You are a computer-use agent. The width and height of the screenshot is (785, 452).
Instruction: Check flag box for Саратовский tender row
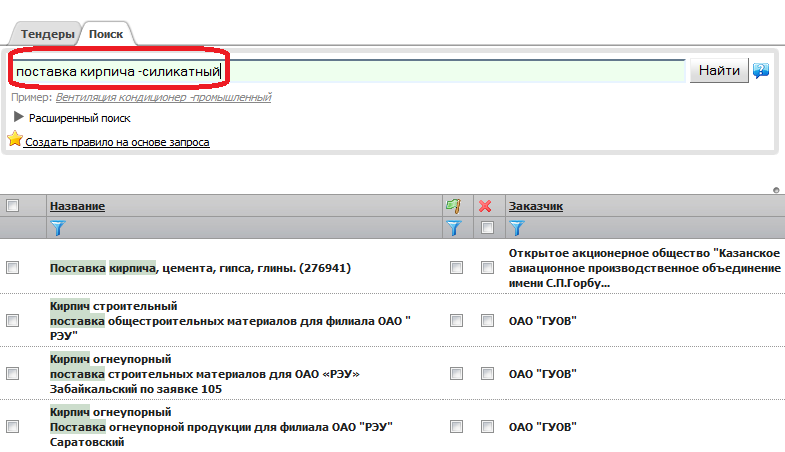(x=456, y=427)
